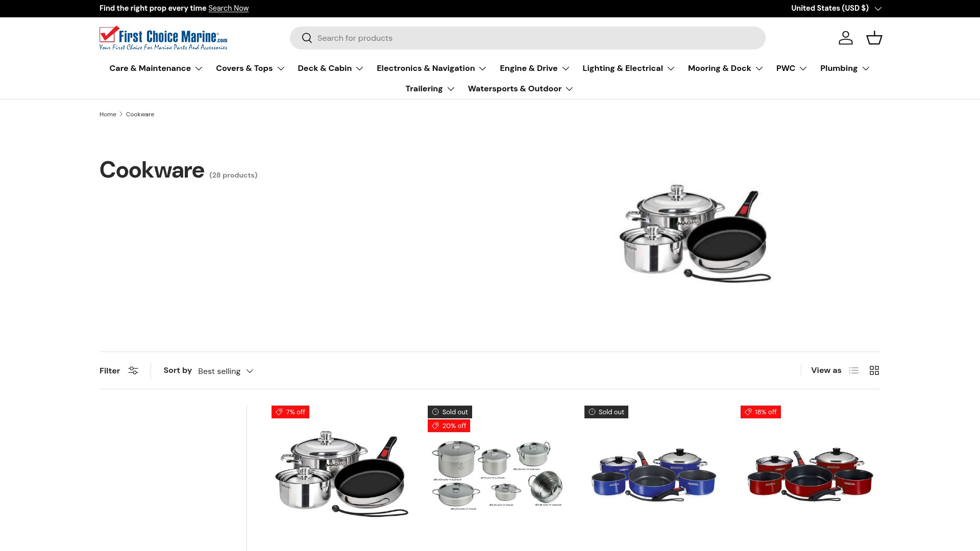This screenshot has width=980, height=551.
Task: Open the Filter button
Action: [119, 371]
